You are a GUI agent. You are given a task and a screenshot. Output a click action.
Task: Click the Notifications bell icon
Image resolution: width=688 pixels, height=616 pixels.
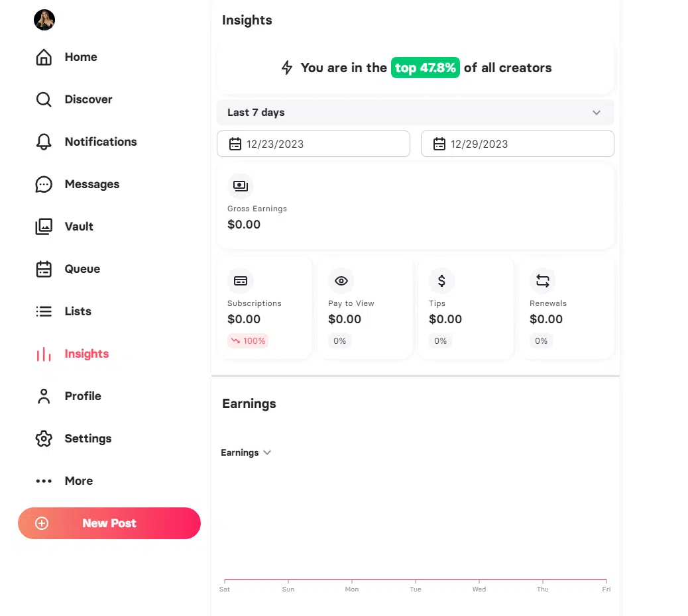(x=44, y=142)
